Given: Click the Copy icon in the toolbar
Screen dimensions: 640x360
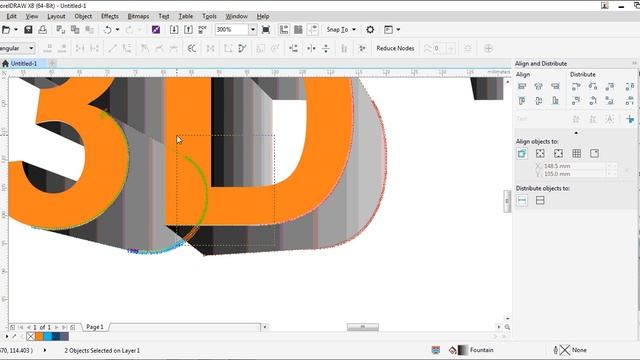Looking at the screenshot, I should point(75,29).
